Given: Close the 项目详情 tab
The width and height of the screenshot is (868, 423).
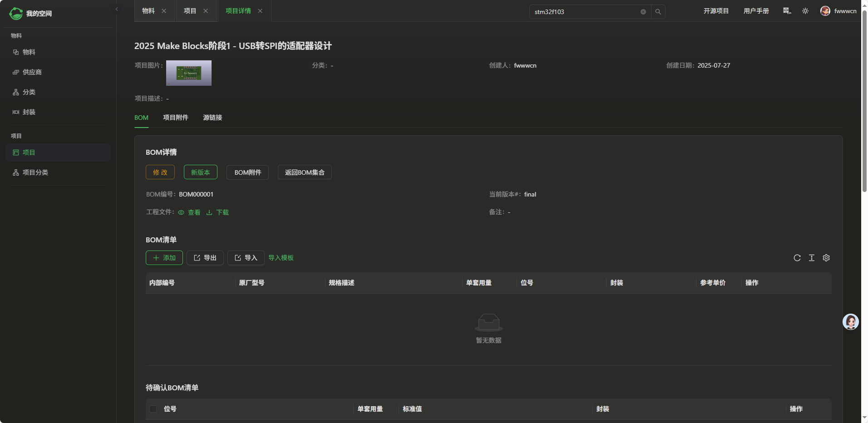Looking at the screenshot, I should coord(260,11).
